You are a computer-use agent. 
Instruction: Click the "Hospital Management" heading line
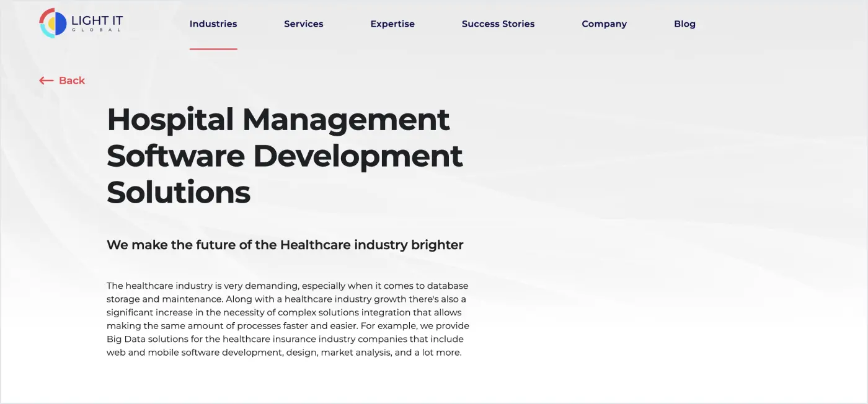pyautogui.click(x=278, y=120)
